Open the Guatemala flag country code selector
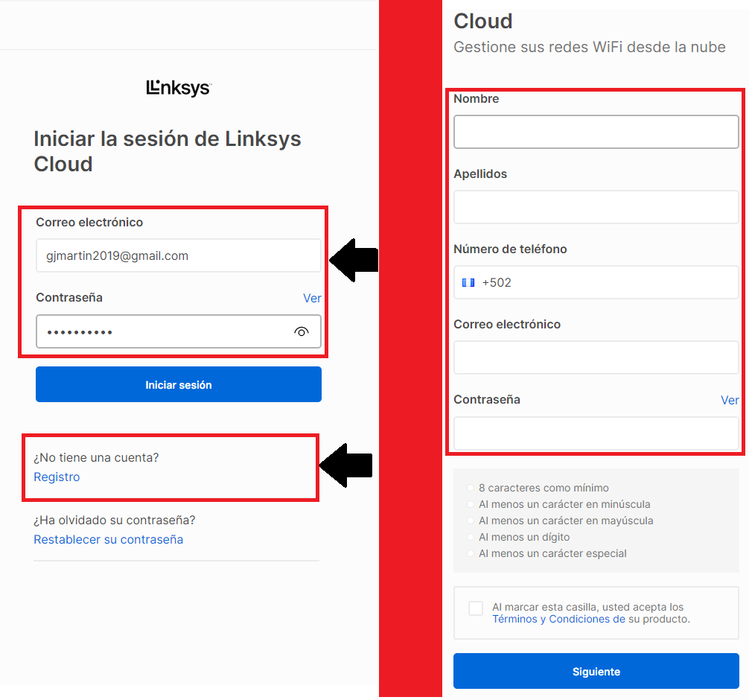Screen dimensions: 752x700 click(x=468, y=283)
